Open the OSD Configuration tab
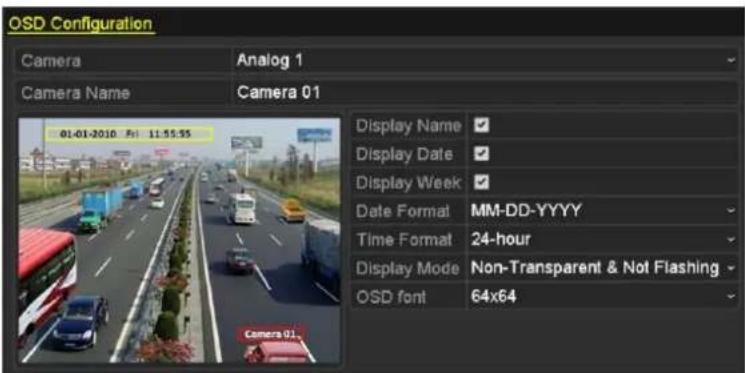 tap(81, 24)
